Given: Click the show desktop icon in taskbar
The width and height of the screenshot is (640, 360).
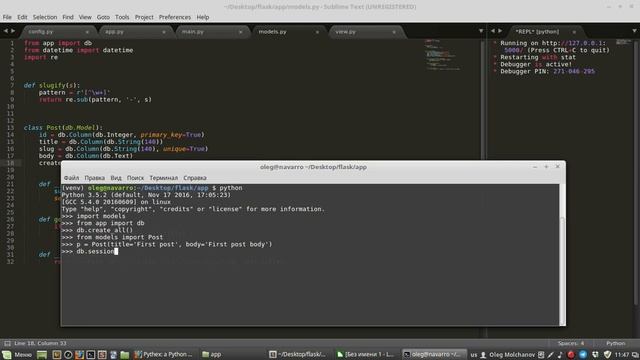Looking at the screenshot, I should coord(42,355).
